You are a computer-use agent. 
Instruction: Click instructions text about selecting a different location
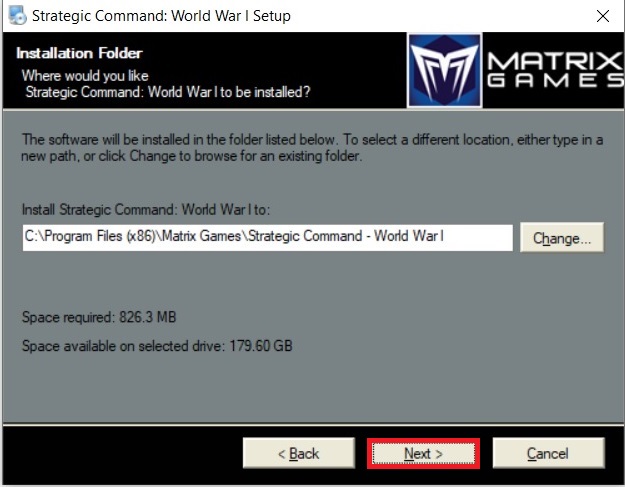click(x=312, y=148)
